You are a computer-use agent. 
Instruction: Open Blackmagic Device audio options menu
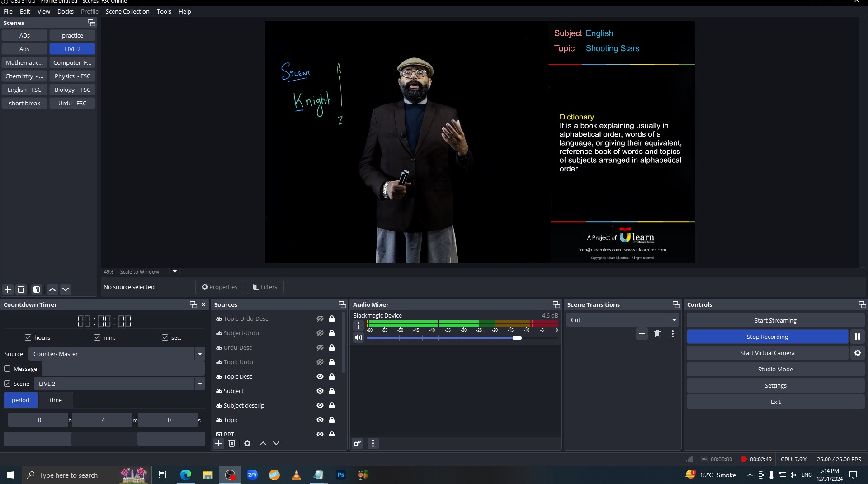[359, 325]
